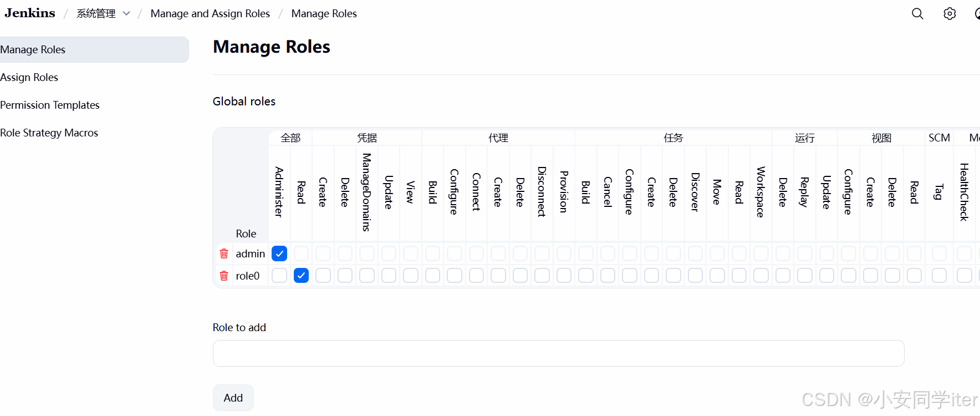Click the Disconnect column header
980x416 pixels.
point(542,192)
